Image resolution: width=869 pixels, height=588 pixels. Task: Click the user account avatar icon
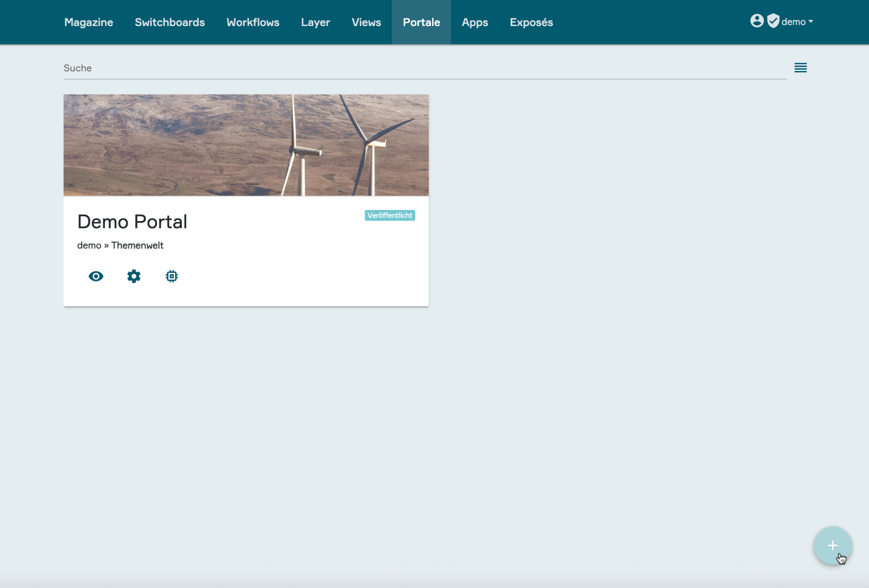pyautogui.click(x=757, y=21)
